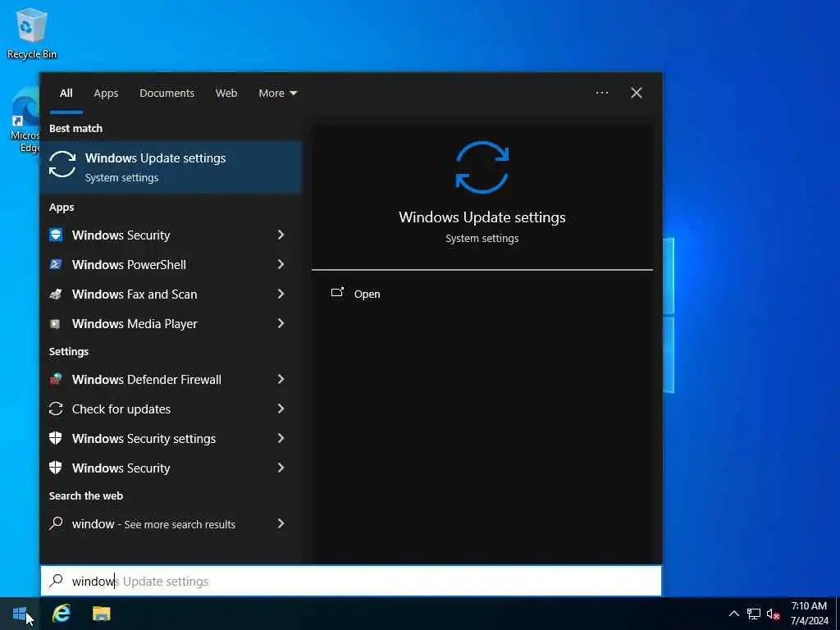
Task: Click the Windows Fax and Scan icon
Action: click(56, 294)
